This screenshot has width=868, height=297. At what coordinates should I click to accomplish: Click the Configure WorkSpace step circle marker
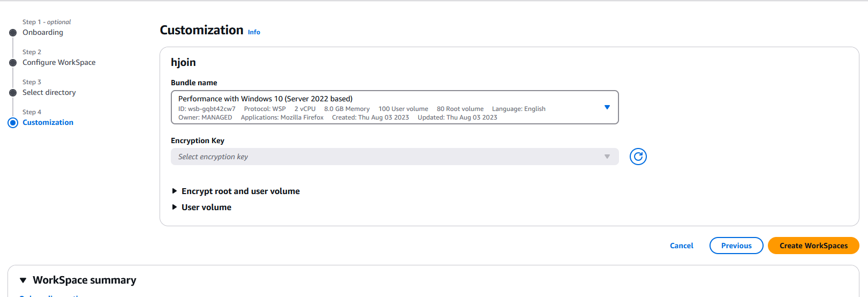(13, 63)
